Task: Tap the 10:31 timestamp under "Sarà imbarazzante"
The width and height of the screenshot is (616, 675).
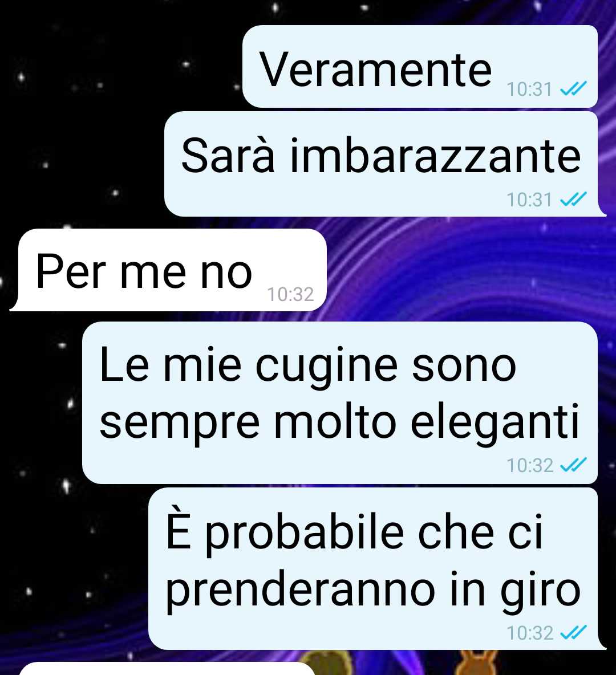Action: pos(529,200)
